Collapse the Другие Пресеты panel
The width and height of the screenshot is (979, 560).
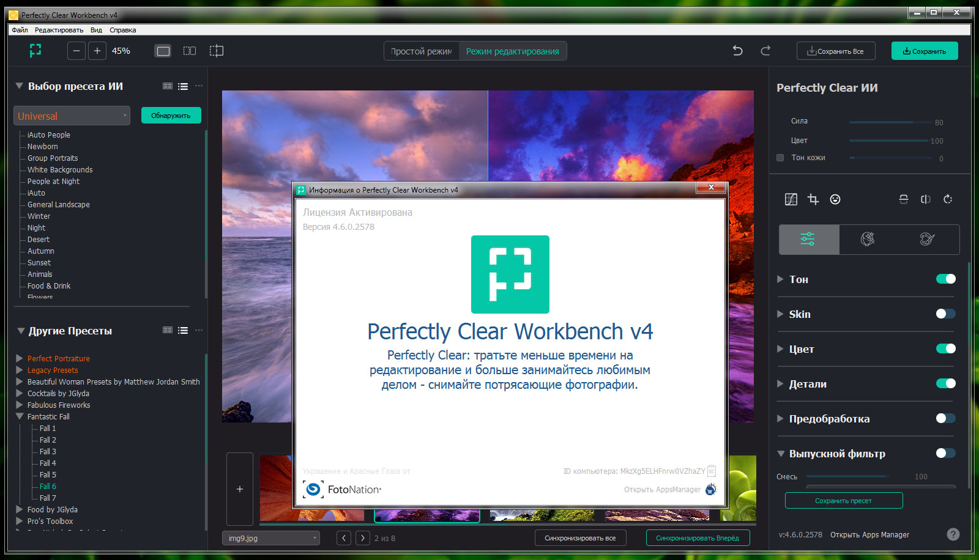[21, 331]
